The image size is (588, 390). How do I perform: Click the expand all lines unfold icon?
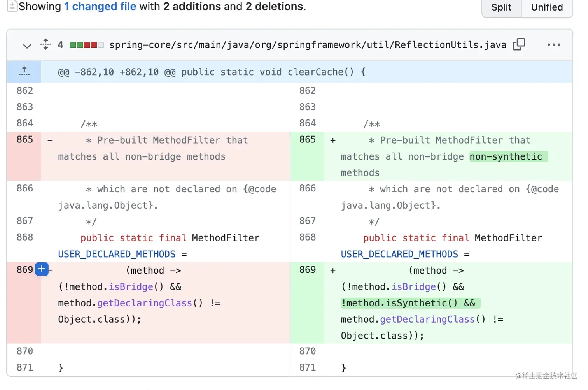[x=45, y=44]
